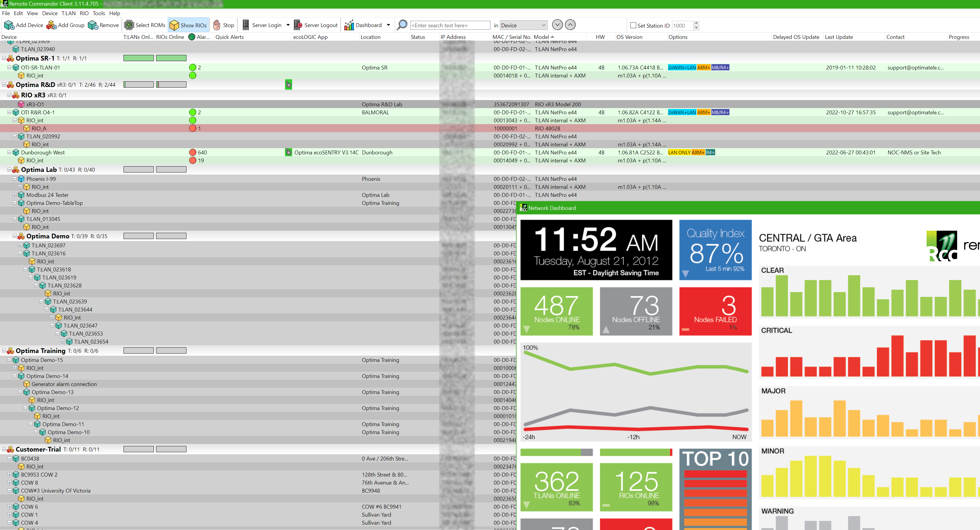Image resolution: width=980 pixels, height=530 pixels.
Task: Click the Generator alarm connection RIO icon
Action: (27, 384)
